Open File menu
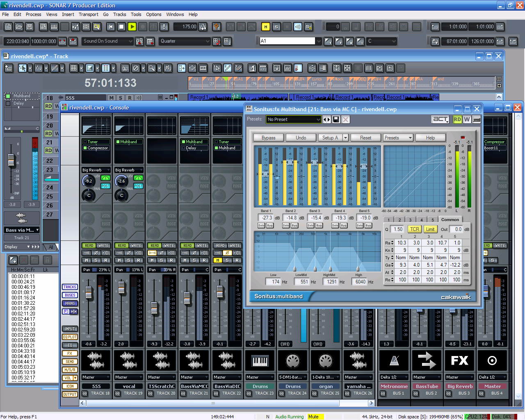 [5, 14]
